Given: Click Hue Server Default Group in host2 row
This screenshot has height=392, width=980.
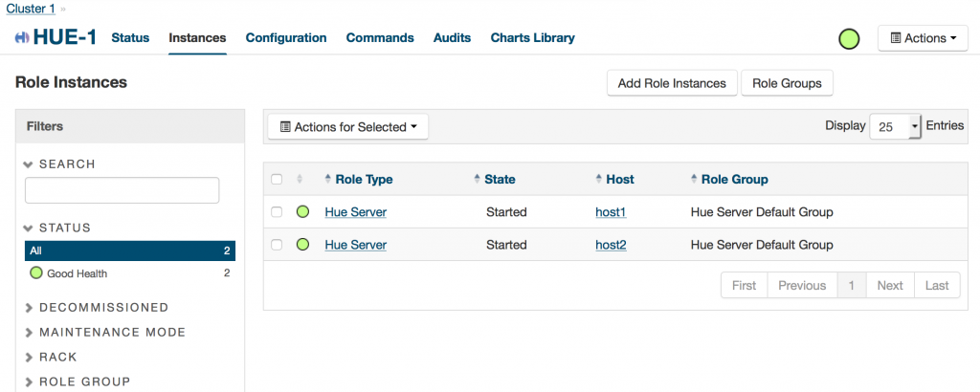Looking at the screenshot, I should pyautogui.click(x=762, y=245).
